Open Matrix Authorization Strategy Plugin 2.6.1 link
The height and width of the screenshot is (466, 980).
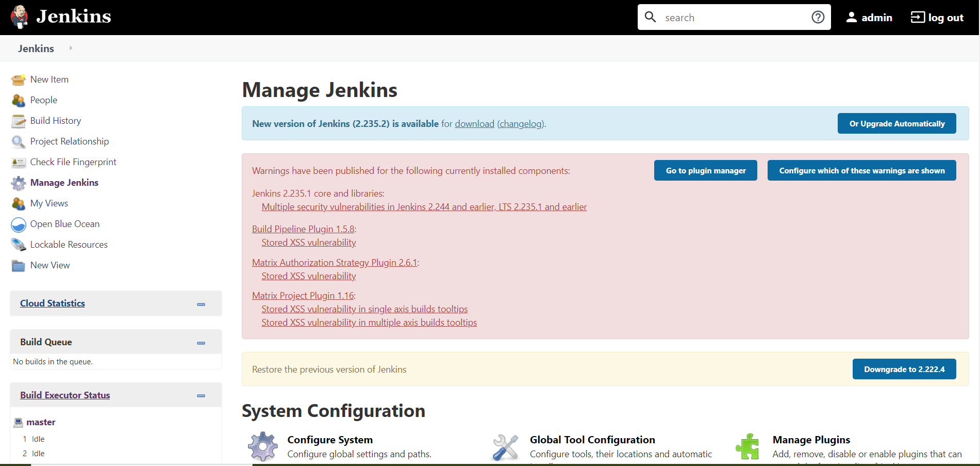tap(335, 263)
